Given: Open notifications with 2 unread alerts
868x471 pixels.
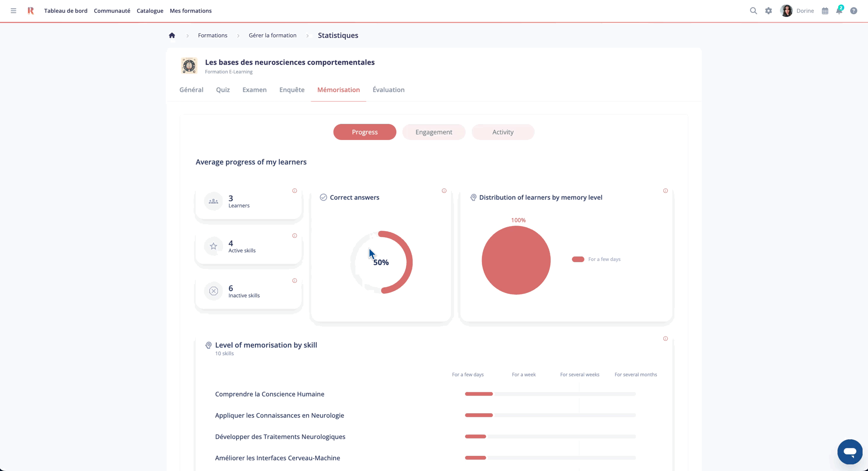Looking at the screenshot, I should point(839,10).
